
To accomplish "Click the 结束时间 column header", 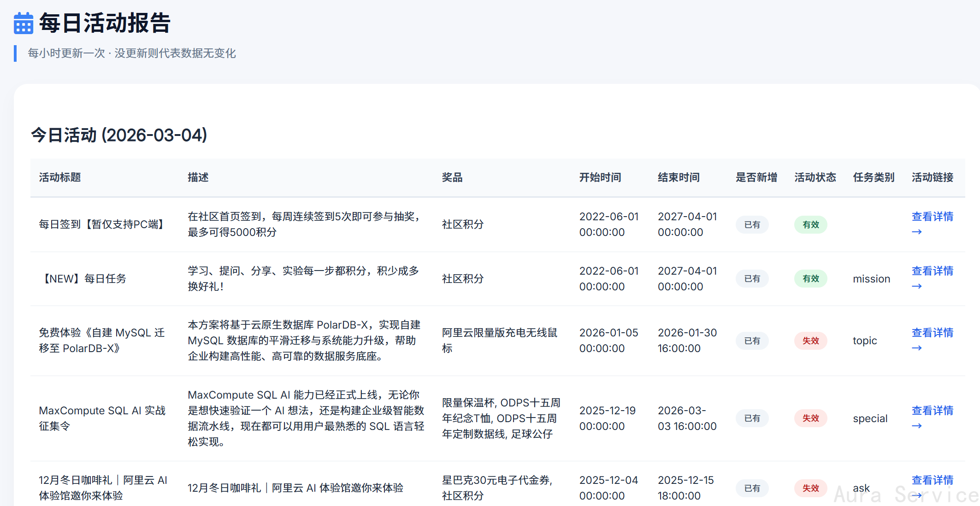I will 679,177.
